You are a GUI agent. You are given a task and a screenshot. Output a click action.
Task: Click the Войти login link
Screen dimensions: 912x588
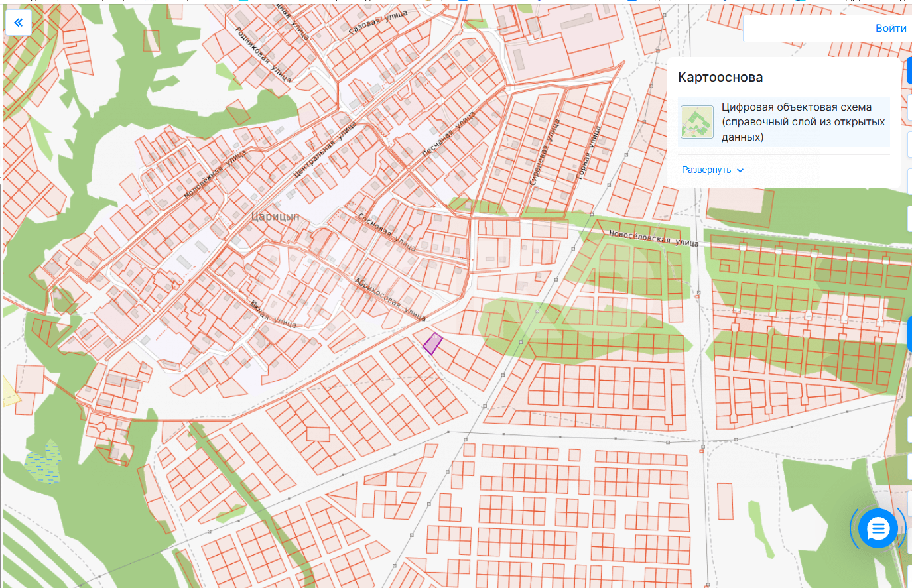890,29
